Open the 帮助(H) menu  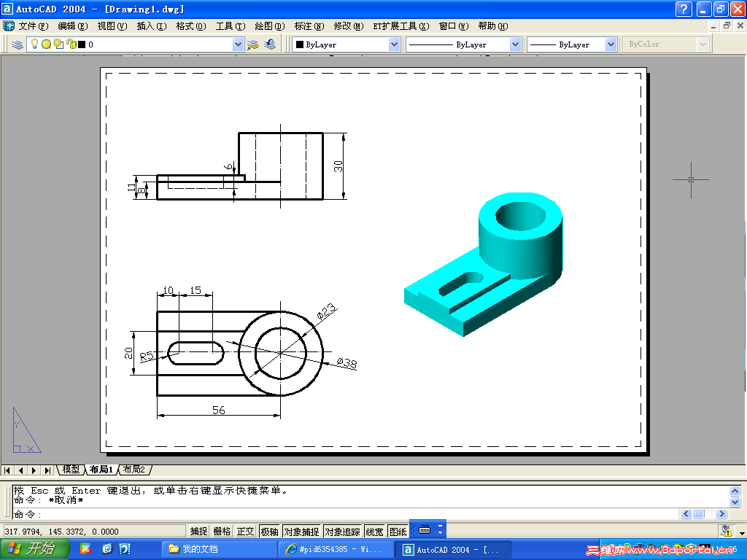pyautogui.click(x=493, y=26)
